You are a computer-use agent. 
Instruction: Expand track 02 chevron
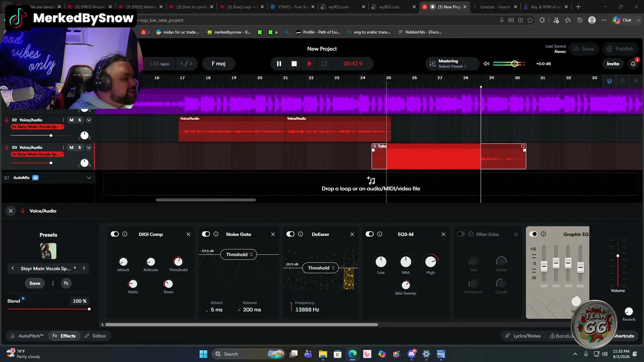pos(89,120)
